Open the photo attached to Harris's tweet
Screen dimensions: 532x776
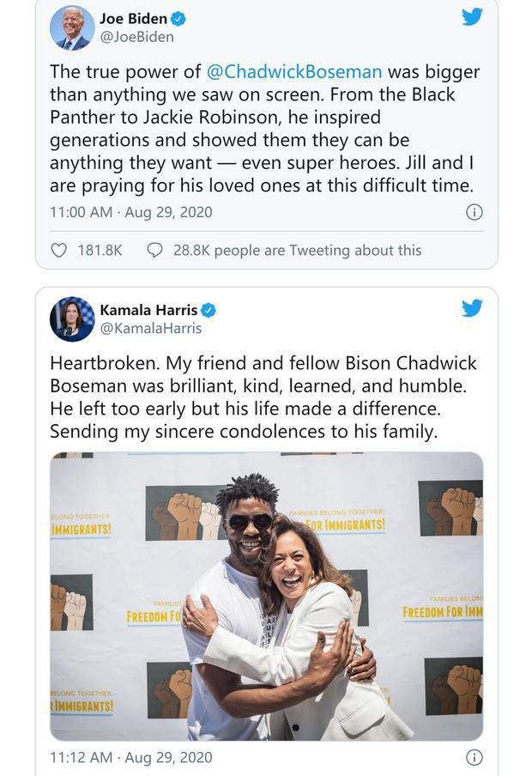pos(266,597)
